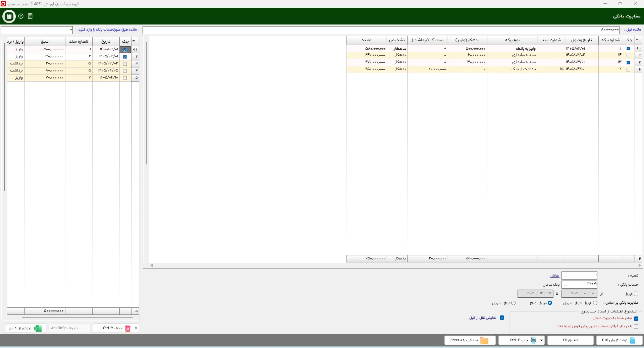
Task: Uncheck row 1 checkbox in the bank statement table
Action: click(125, 50)
